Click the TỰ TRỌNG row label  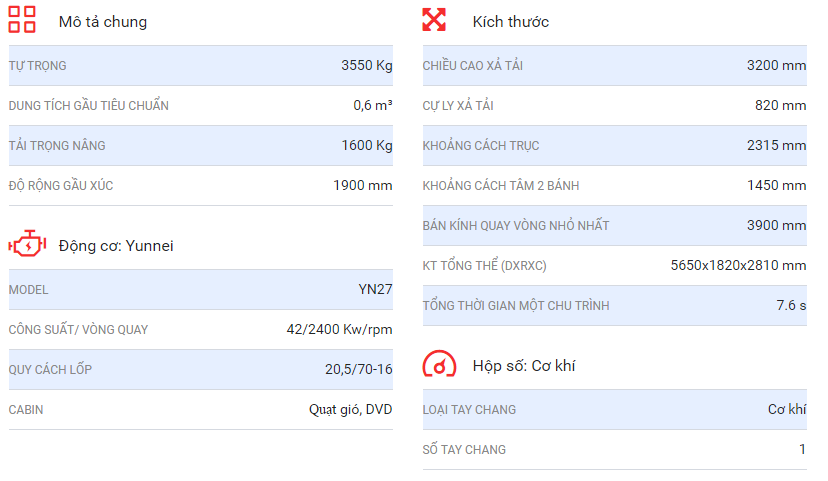pyautogui.click(x=37, y=66)
